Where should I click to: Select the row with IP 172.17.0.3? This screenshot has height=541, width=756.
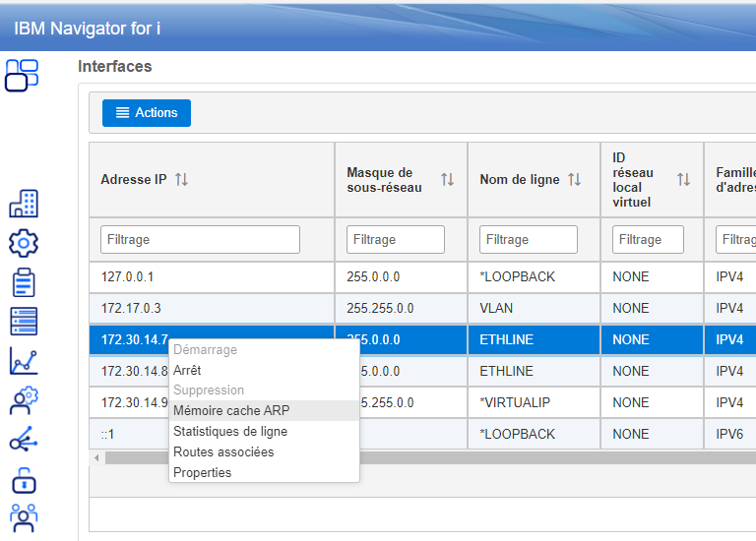tap(422, 308)
